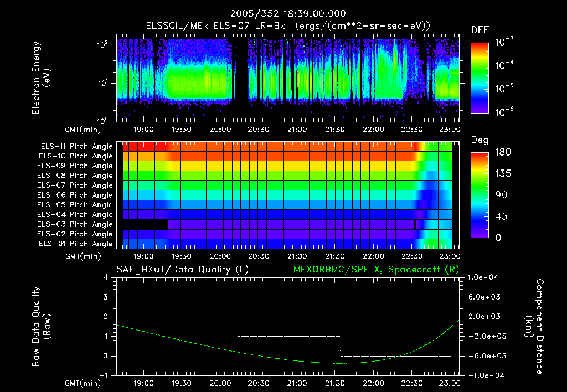Click the timestamp title 2005/352 18:39:00.000
The height and width of the screenshot is (392, 567).
(288, 14)
